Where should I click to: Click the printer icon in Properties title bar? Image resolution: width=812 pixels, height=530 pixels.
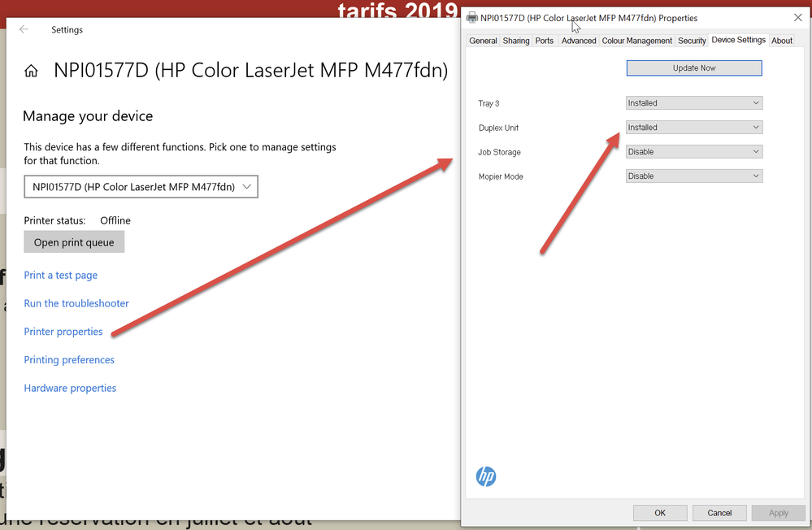tap(471, 18)
